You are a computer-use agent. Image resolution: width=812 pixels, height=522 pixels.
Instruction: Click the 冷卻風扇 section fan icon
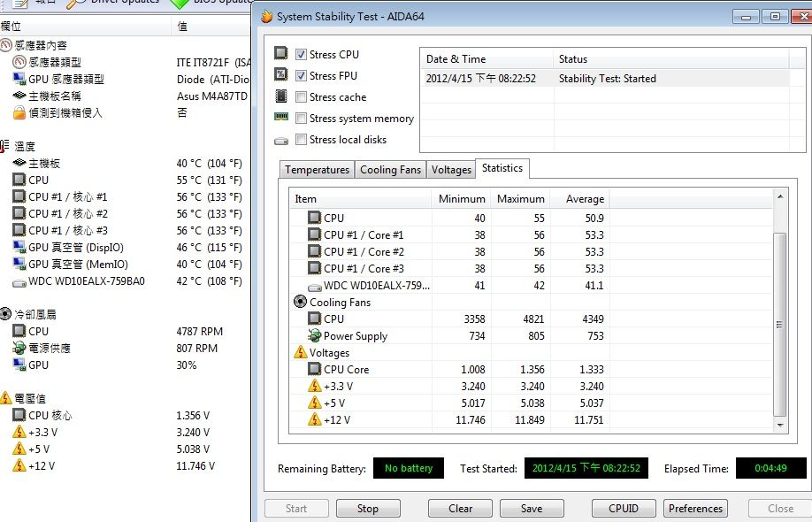pyautogui.click(x=4, y=314)
